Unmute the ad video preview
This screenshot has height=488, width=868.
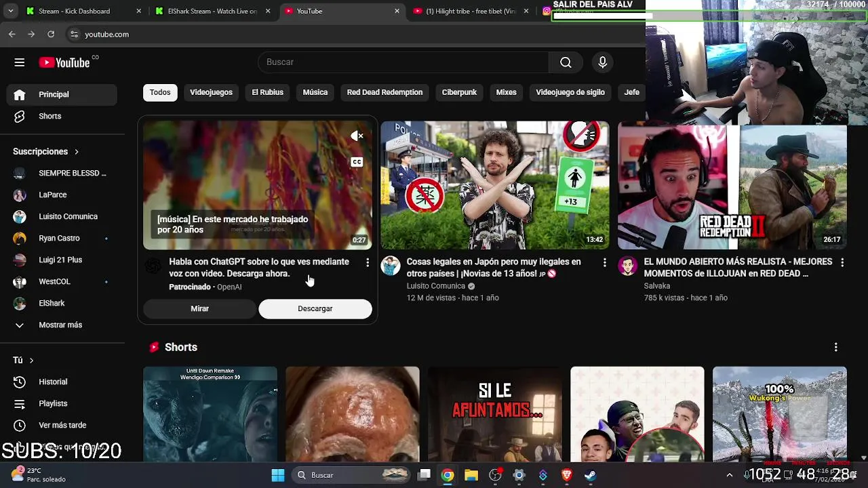pos(357,136)
